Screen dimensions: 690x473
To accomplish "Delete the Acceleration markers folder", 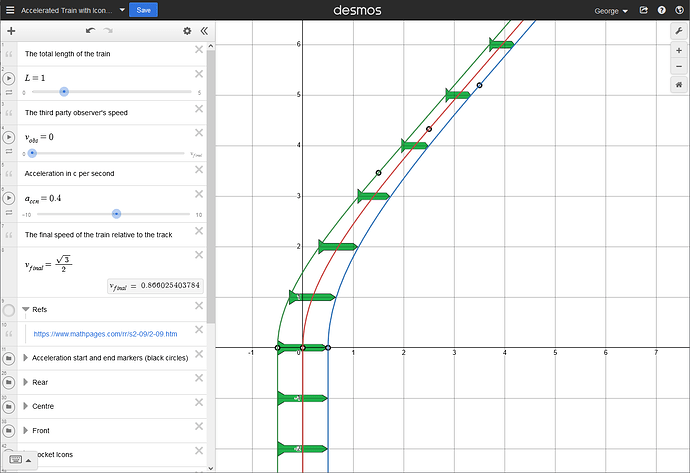I will click(x=199, y=354).
